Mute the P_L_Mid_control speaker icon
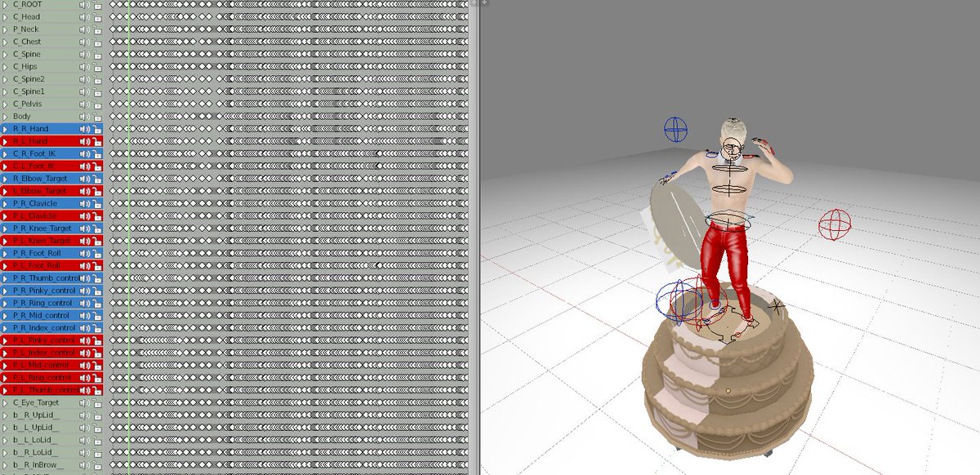980x475 pixels. click(84, 365)
